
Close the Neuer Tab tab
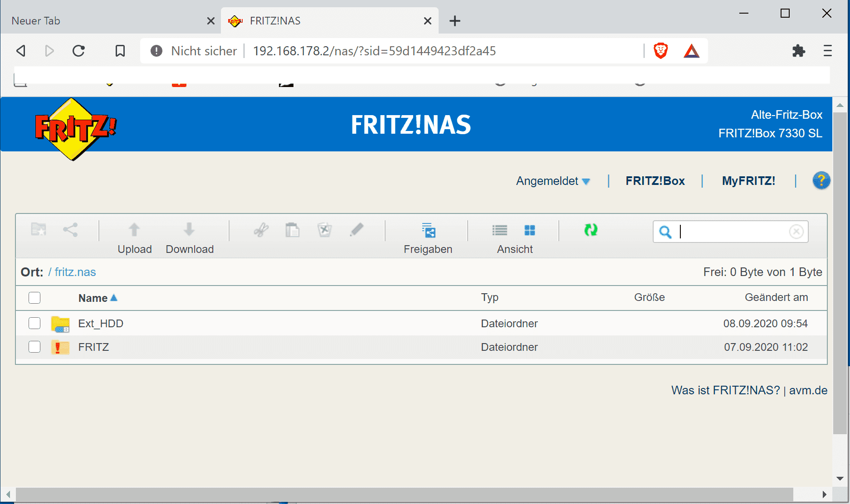[x=210, y=21]
